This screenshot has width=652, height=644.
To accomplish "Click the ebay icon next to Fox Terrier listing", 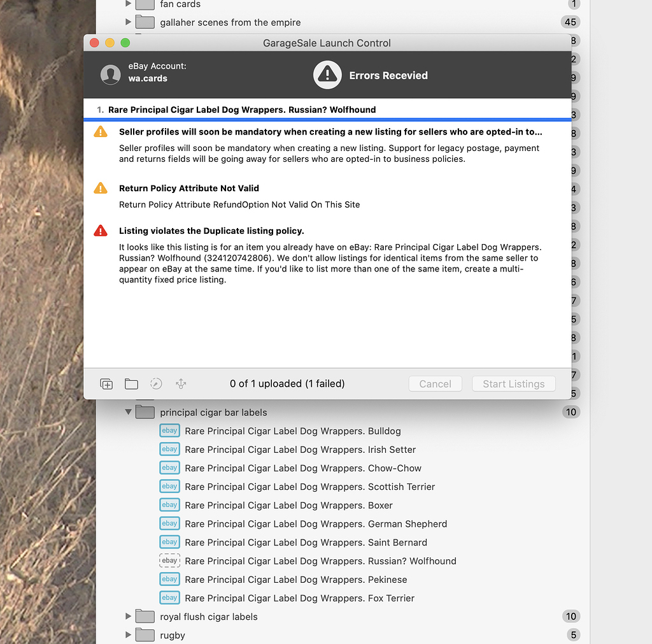I will point(169,598).
